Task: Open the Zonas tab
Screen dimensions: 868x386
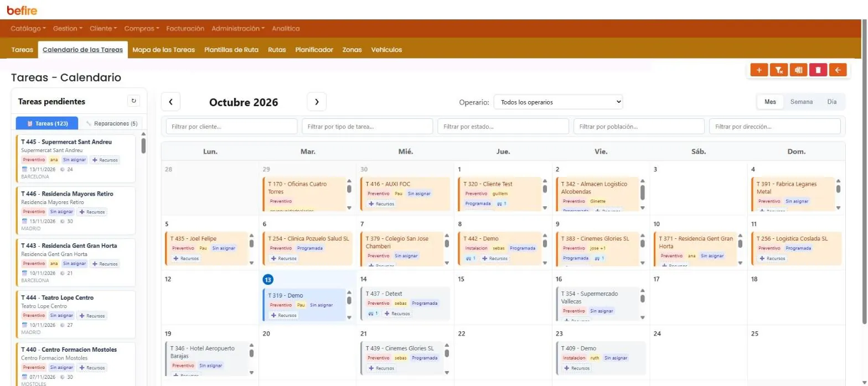Action: [352, 50]
